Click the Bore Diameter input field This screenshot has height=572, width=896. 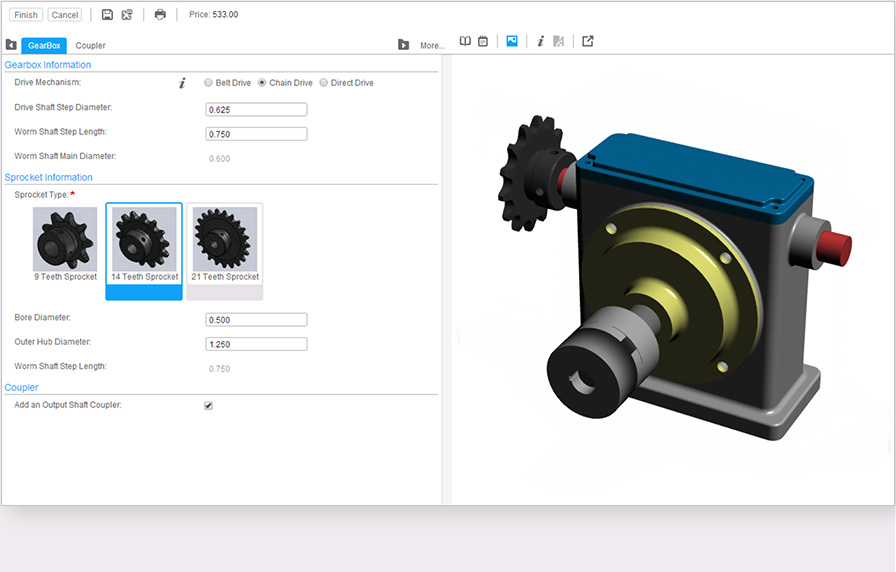[x=256, y=320]
